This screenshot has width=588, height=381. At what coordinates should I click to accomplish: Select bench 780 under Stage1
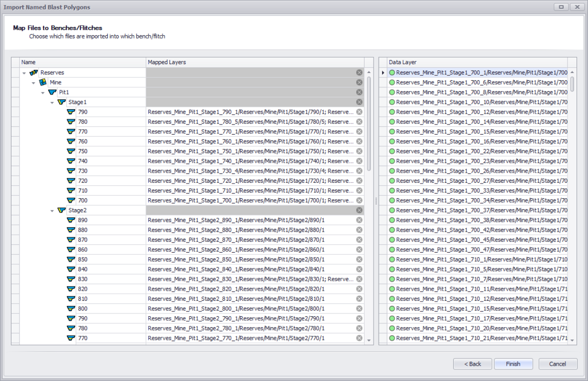point(83,121)
